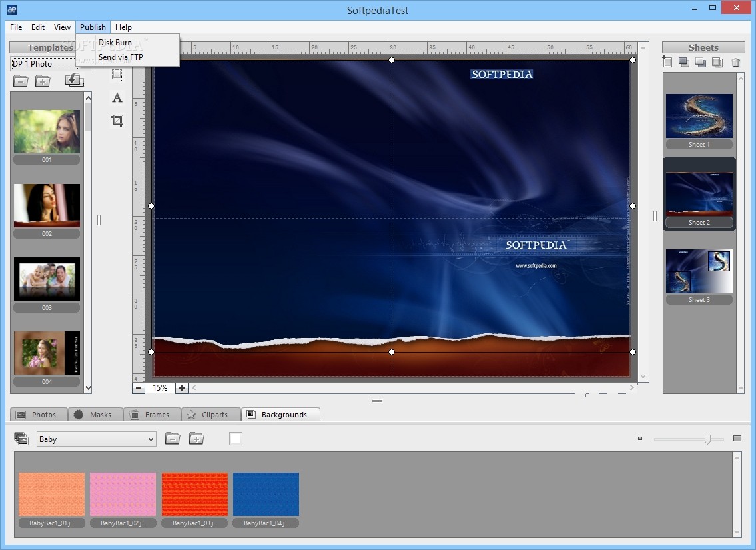Select Sheet 2 thumbnail
The image size is (756, 550).
[x=699, y=193]
